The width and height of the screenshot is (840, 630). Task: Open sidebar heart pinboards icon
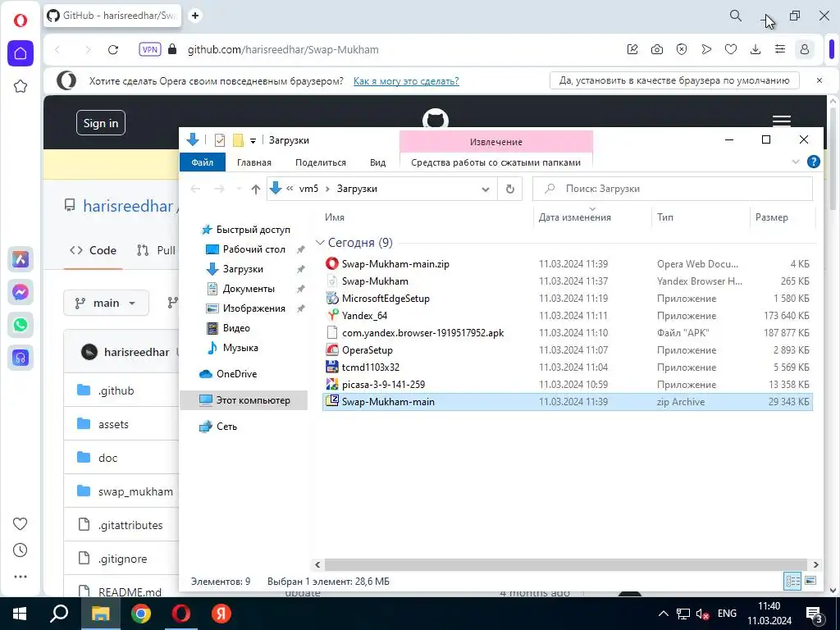[x=21, y=524]
